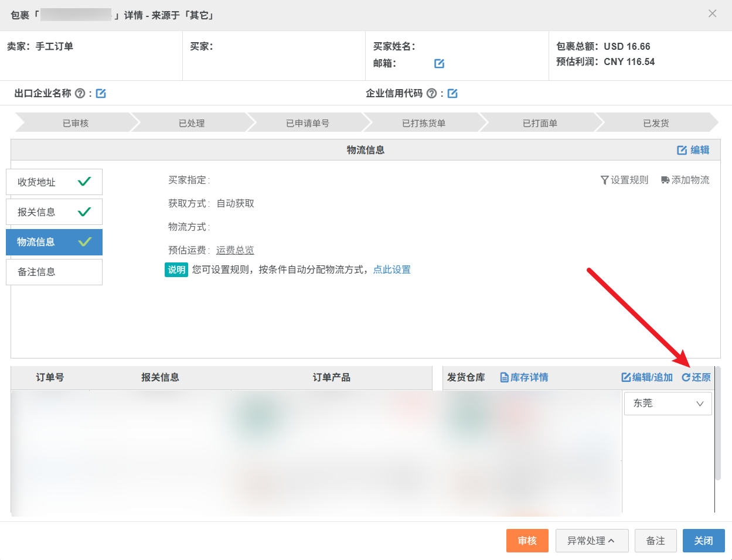Select the 报关信息 tab
732x560 pixels.
[x=54, y=212]
